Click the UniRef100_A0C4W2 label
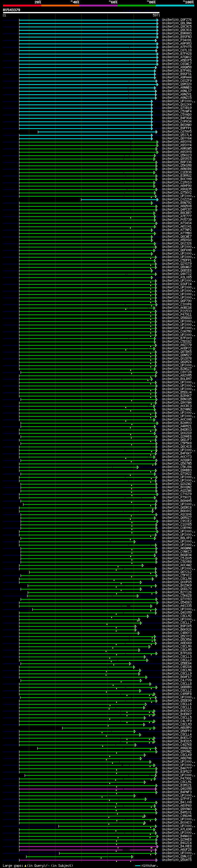Image resolution: width=197 pixels, height=868 pixels. click(177, 565)
